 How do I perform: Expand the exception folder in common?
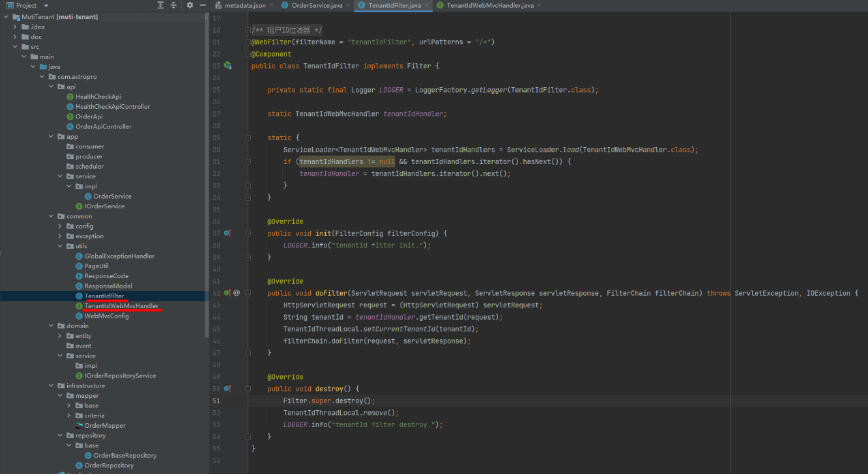(x=60, y=236)
